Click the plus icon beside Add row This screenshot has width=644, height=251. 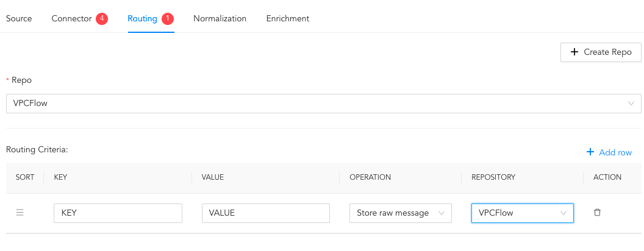590,152
